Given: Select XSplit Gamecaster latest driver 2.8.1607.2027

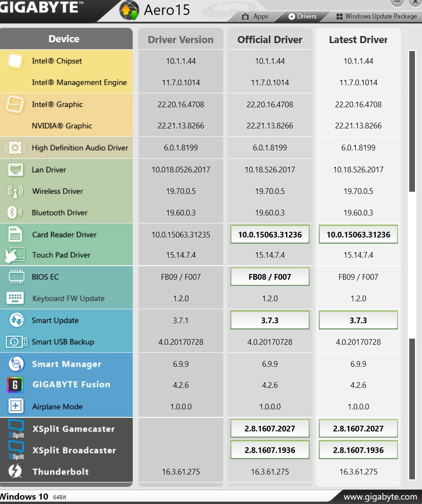Looking at the screenshot, I should point(358,428).
